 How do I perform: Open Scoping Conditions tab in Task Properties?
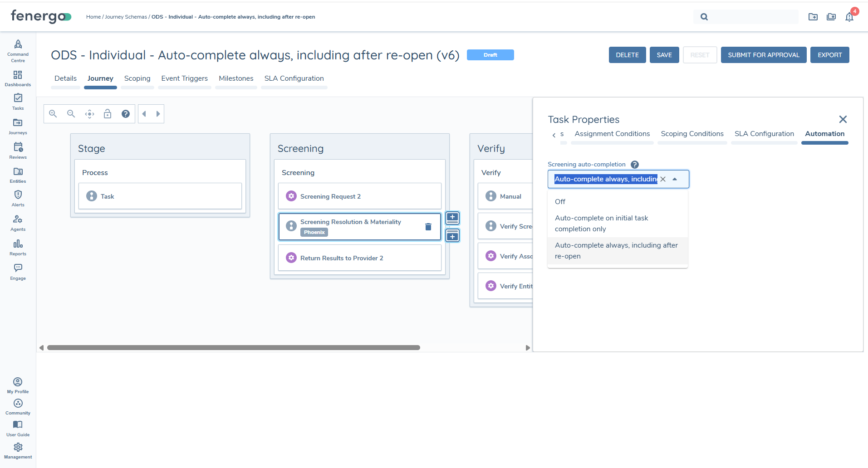coord(692,134)
